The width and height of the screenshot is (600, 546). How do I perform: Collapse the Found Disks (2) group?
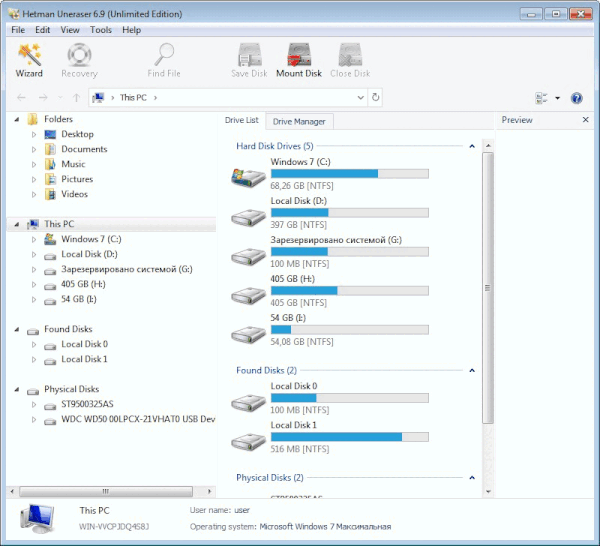(x=472, y=370)
